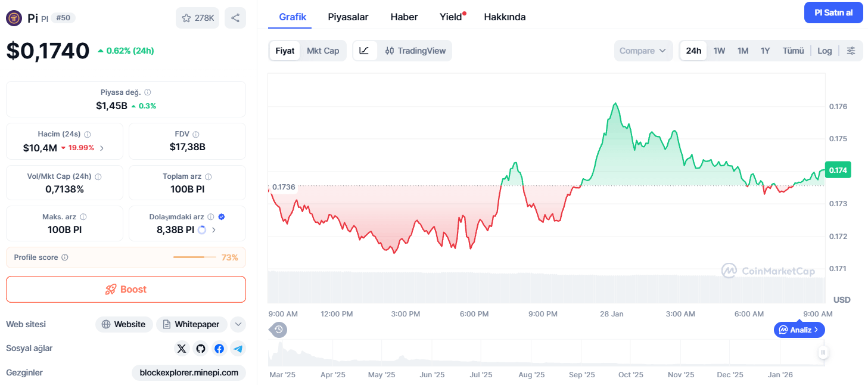
Task: Click the verified badge on Dolaşımdaki arz
Action: point(222,218)
